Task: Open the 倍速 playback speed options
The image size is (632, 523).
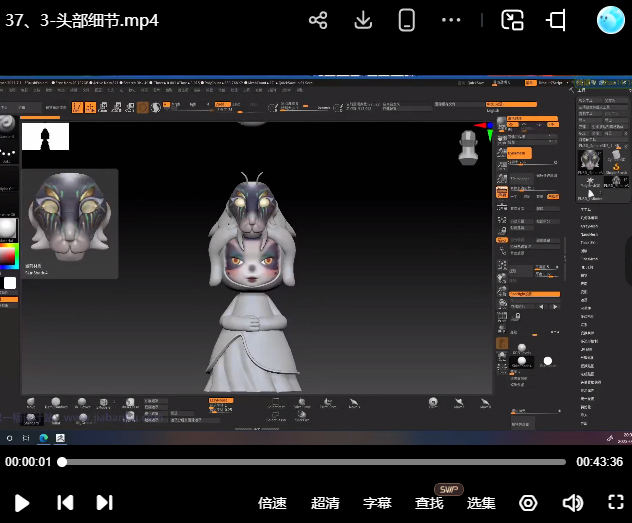Action: pyautogui.click(x=272, y=503)
